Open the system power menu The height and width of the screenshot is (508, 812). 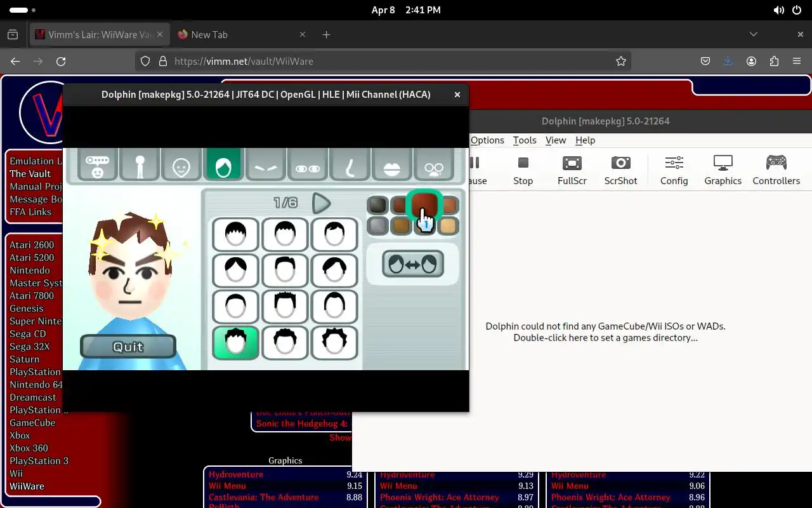click(797, 10)
